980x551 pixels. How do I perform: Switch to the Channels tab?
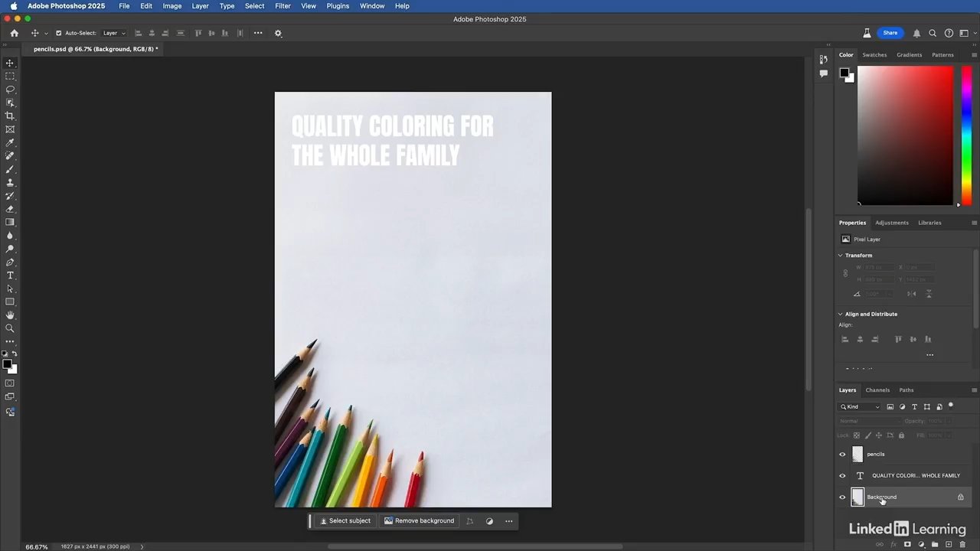coord(877,390)
